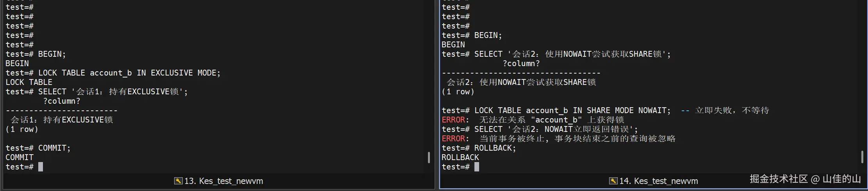Click the left pane's ?column? header
Screen dimensions: 868x191
click(62, 101)
